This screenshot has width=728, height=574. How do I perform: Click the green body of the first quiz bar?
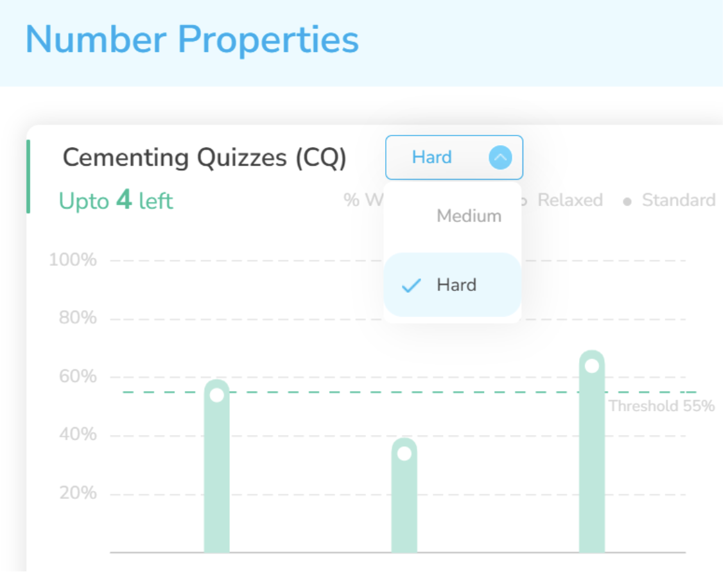[x=217, y=482]
